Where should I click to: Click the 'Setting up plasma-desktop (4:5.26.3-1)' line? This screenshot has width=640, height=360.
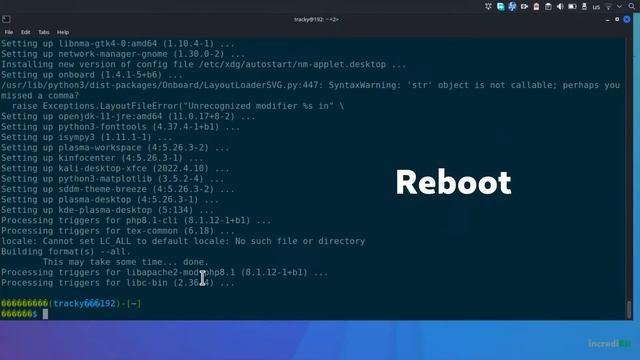point(110,199)
